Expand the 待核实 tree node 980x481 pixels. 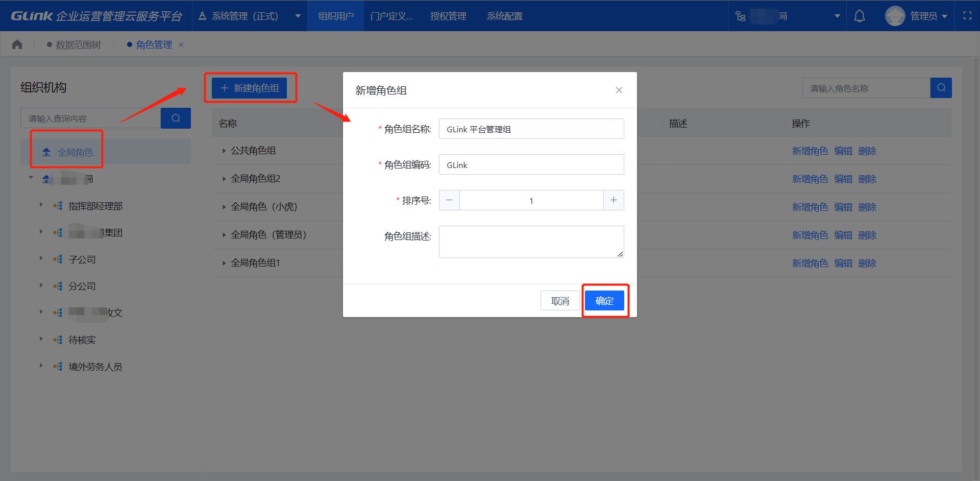(x=41, y=339)
